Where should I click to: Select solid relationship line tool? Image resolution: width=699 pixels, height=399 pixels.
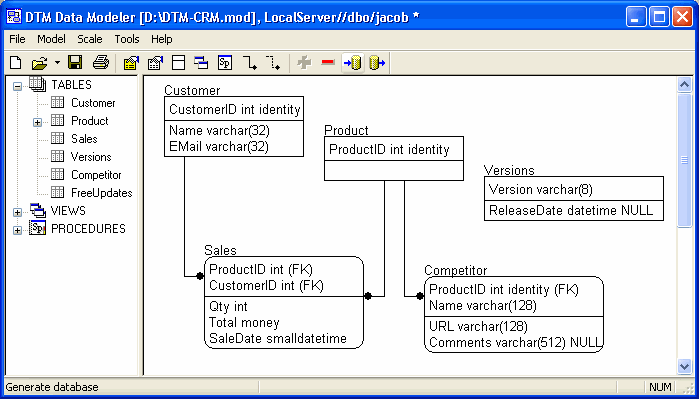point(250,63)
